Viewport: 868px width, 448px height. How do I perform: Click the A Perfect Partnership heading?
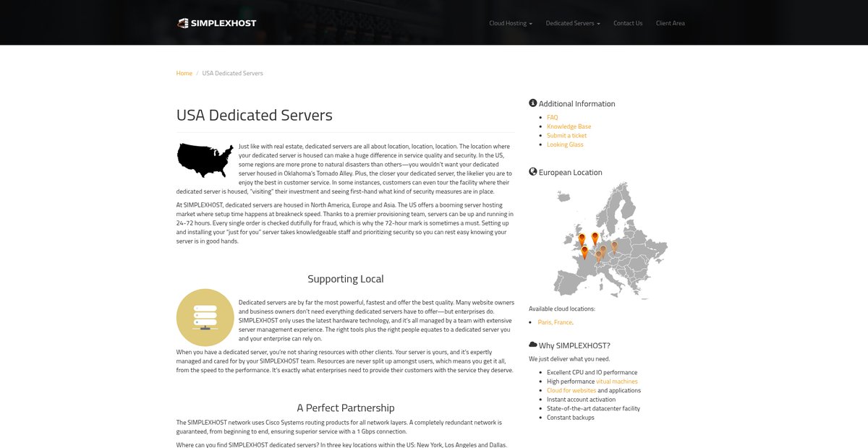[x=346, y=408]
